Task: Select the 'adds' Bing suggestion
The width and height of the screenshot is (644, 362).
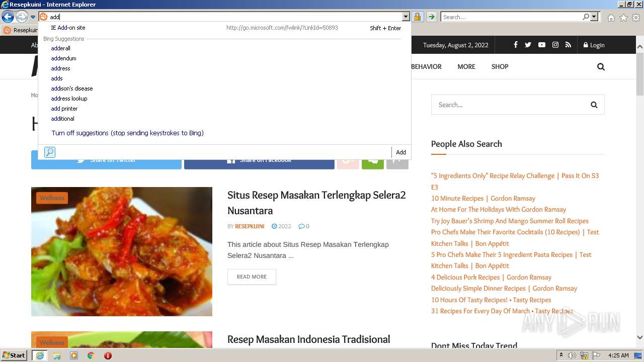Action: point(57,78)
